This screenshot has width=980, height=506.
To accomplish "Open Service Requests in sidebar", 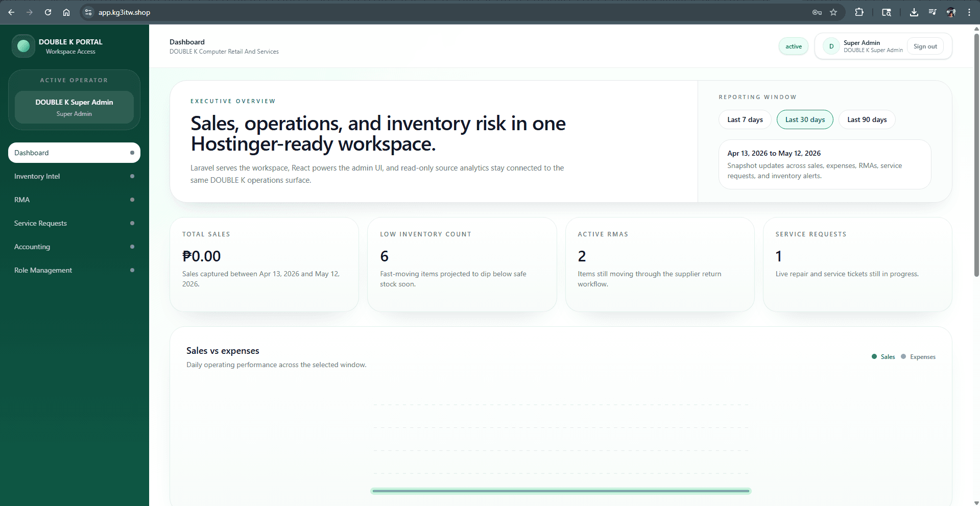I will 74,223.
